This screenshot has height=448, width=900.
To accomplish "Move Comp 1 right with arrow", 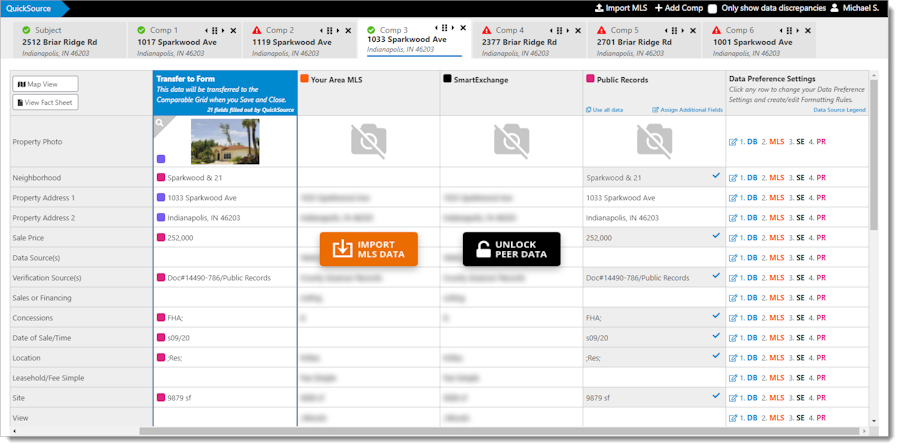I will coord(223,31).
